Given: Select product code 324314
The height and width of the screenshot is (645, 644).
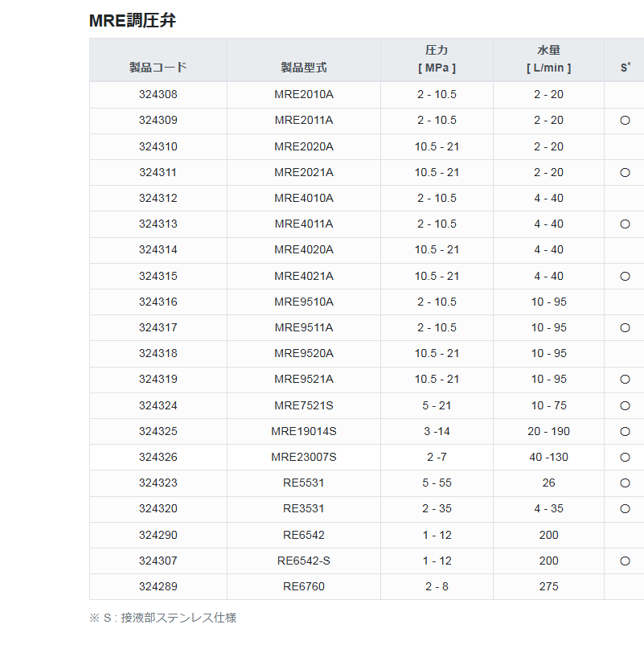Looking at the screenshot, I should point(158,250).
